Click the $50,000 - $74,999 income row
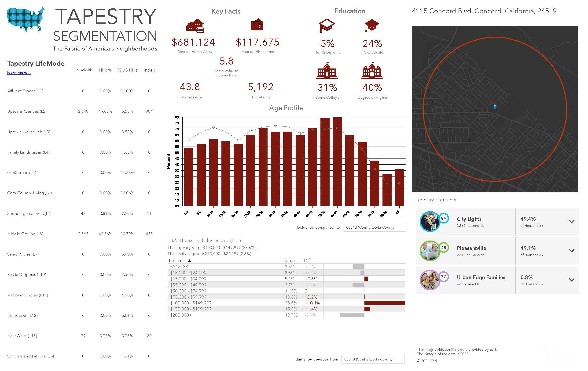This screenshot has height=371, width=588. point(287,291)
